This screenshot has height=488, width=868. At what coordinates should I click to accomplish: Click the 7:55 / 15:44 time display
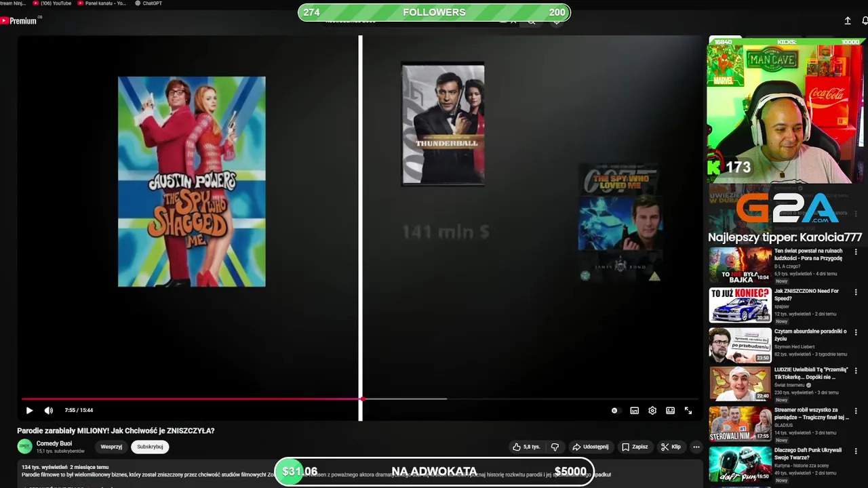79,410
